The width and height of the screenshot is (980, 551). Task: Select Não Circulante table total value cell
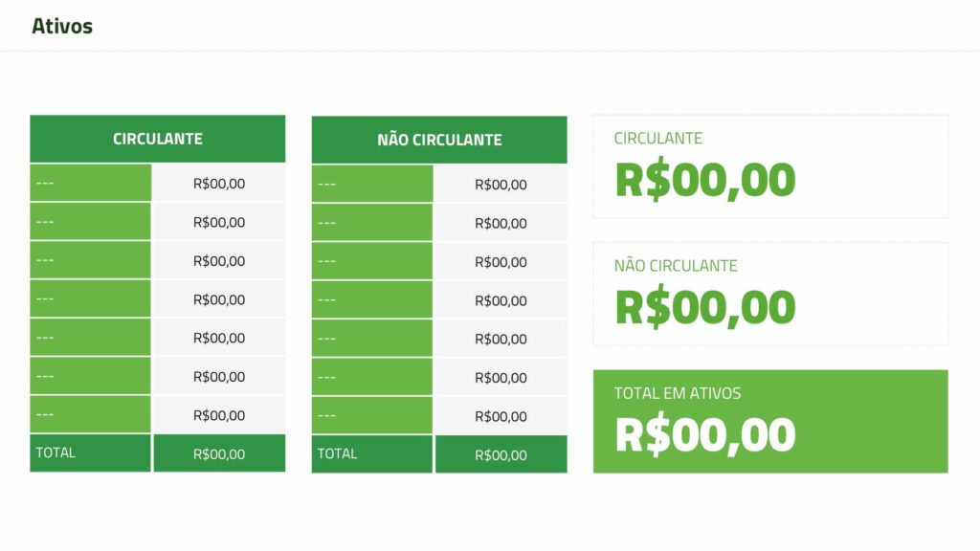point(501,455)
